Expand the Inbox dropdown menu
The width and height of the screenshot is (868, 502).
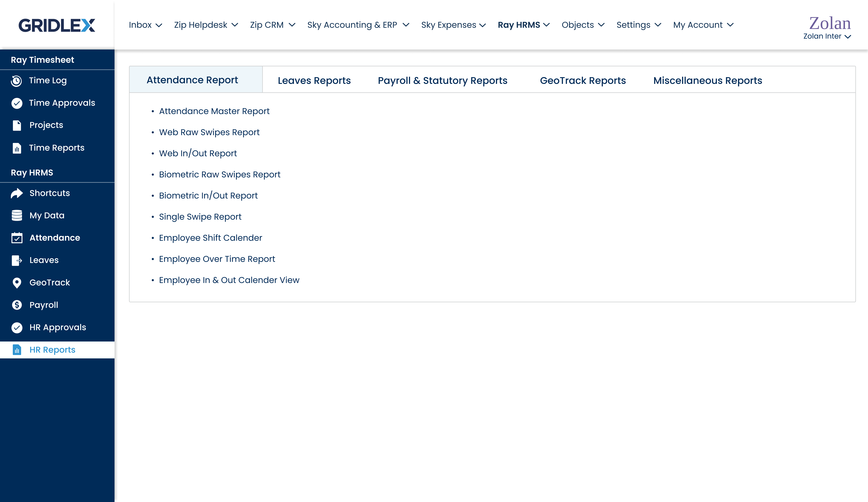(145, 25)
